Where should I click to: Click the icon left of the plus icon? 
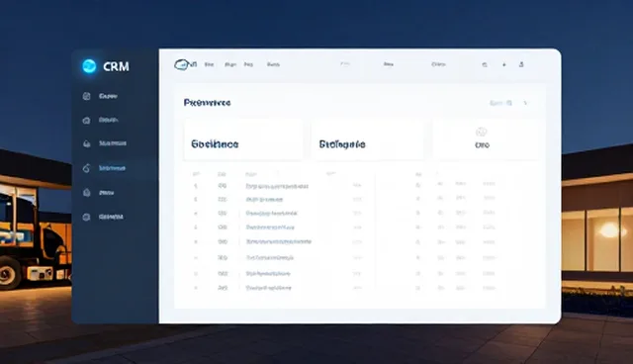pyautogui.click(x=485, y=64)
